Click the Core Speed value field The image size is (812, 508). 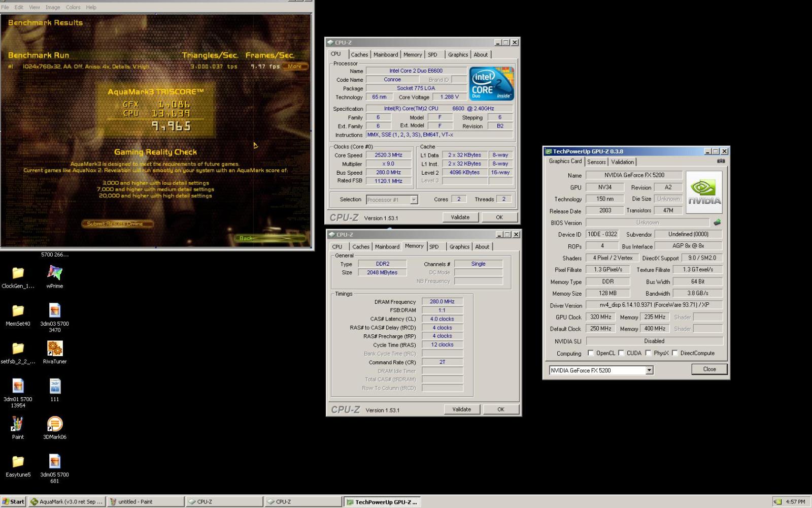(388, 155)
